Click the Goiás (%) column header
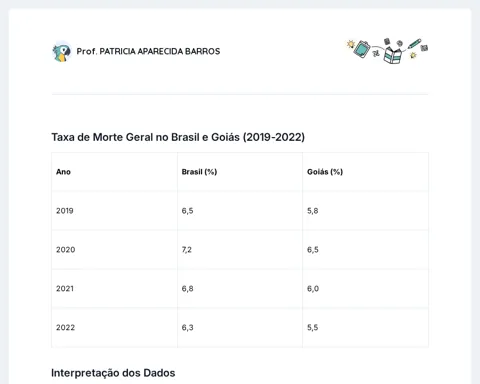Image resolution: width=480 pixels, height=384 pixels. (x=325, y=172)
